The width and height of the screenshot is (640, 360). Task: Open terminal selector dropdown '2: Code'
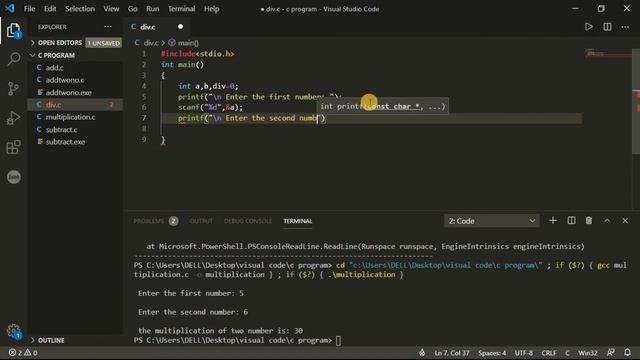(x=491, y=221)
